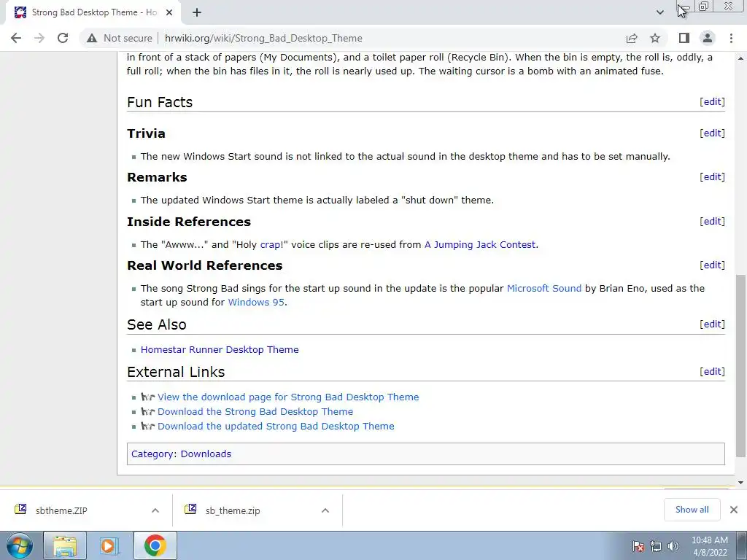Open Windows Explorer from the taskbar
The height and width of the screenshot is (560, 747).
point(65,545)
